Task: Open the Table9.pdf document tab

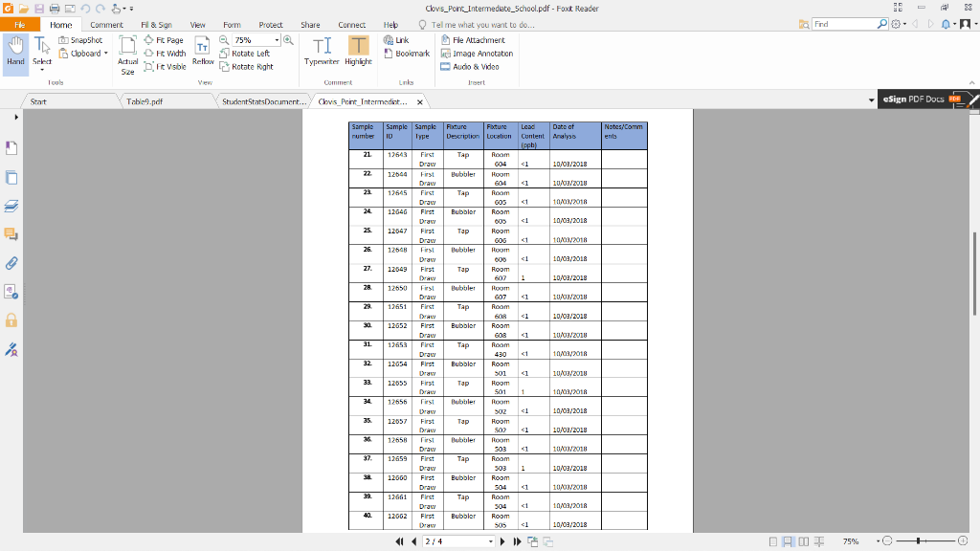Action: (144, 99)
